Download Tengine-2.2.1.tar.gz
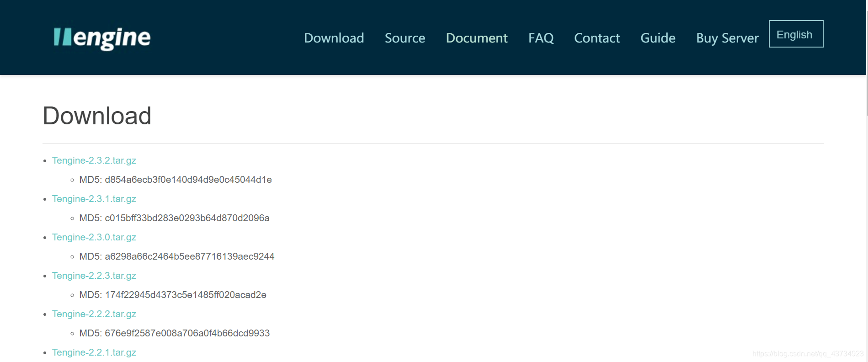 pyautogui.click(x=94, y=352)
